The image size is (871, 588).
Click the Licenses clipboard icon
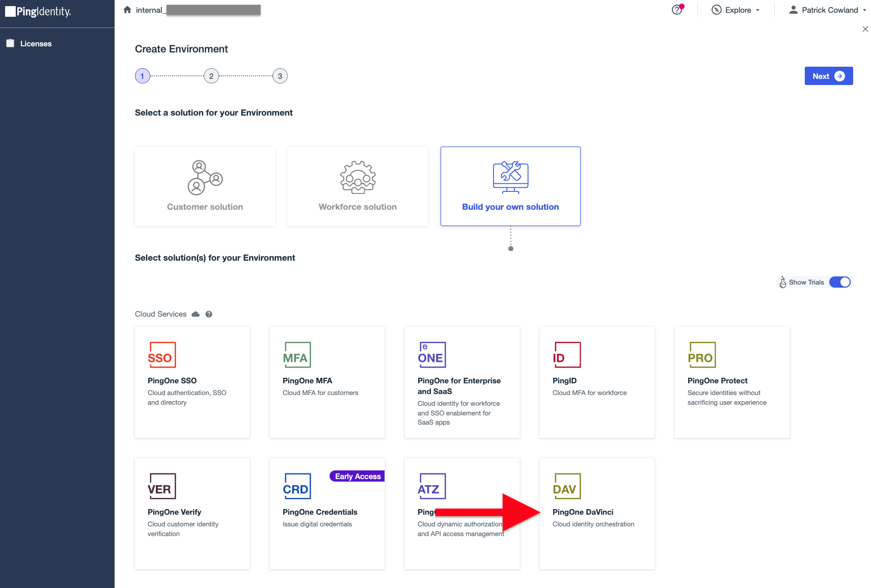[x=10, y=43]
